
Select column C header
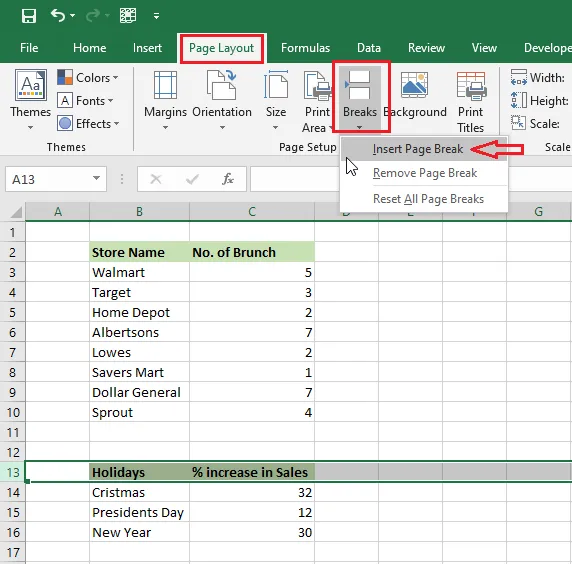252,212
